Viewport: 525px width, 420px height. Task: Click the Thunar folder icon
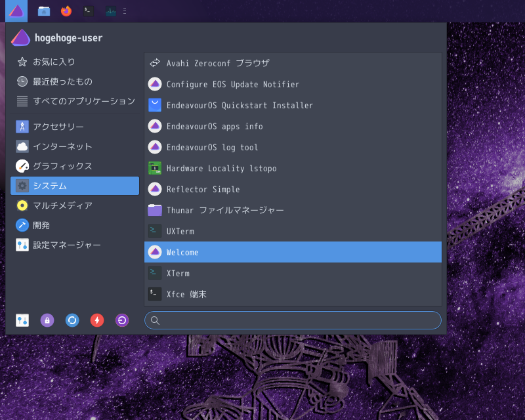155,211
